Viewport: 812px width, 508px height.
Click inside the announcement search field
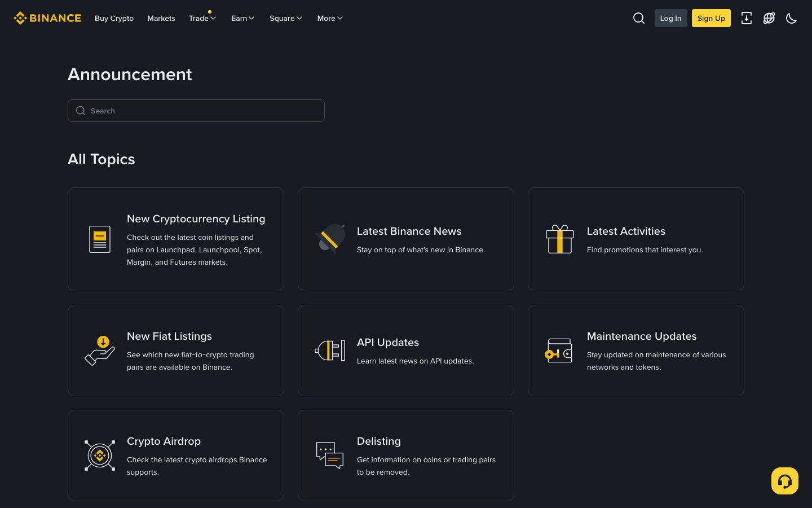tap(196, 111)
